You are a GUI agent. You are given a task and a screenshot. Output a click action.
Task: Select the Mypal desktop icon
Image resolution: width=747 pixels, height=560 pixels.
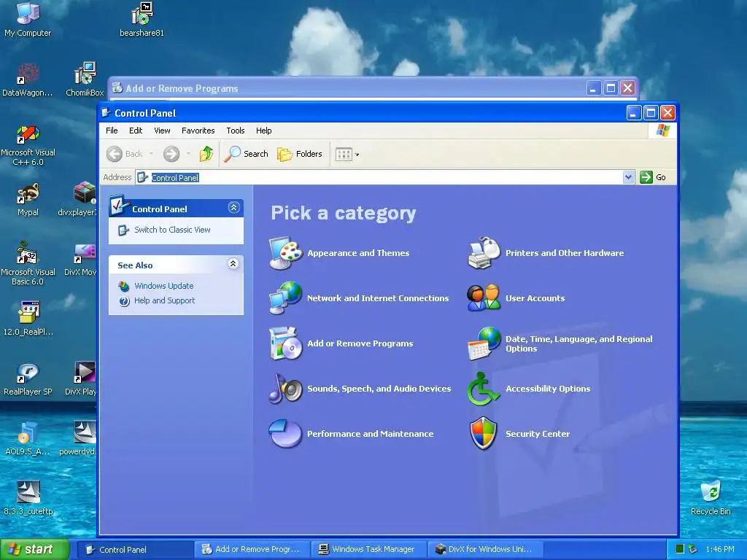tap(28, 200)
